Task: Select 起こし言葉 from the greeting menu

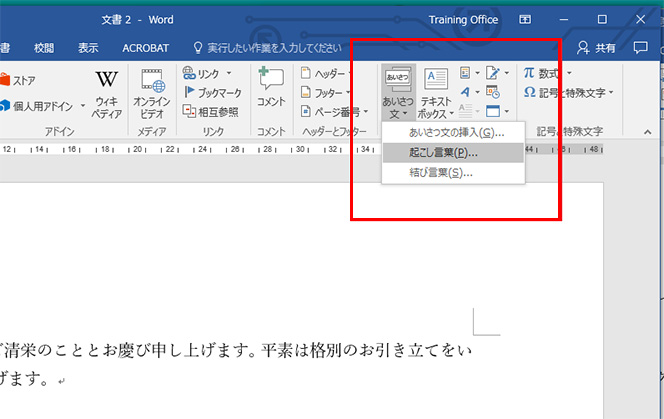Action: pyautogui.click(x=443, y=153)
